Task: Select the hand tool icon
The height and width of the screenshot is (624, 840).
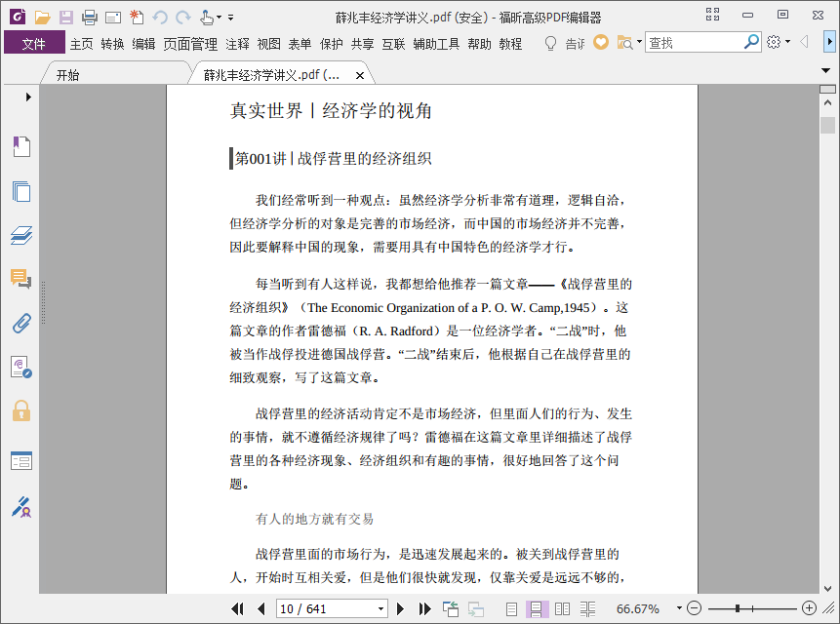Action: (x=207, y=18)
